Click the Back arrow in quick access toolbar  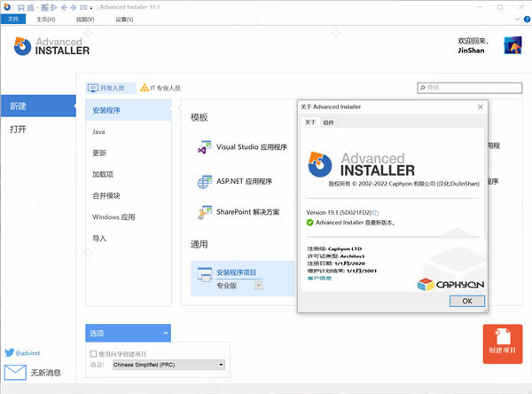(64, 7)
